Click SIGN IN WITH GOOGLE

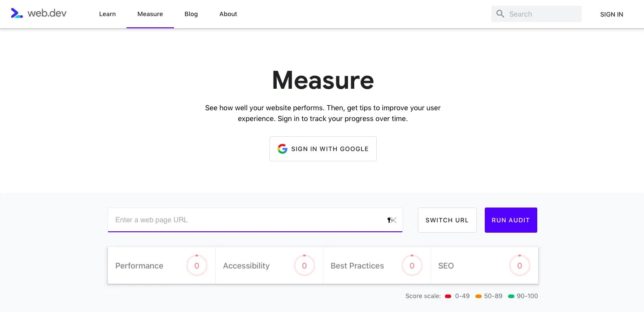[x=323, y=148]
